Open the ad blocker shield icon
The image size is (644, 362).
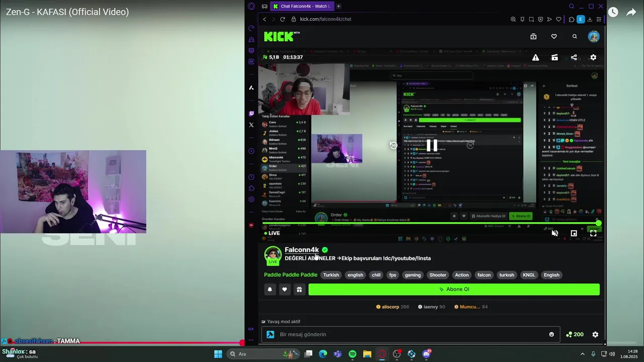540,19
